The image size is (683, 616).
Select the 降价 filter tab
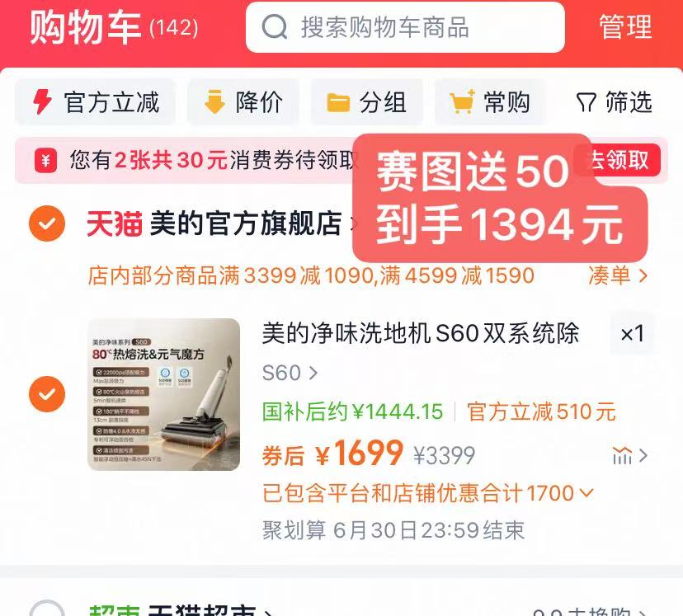(243, 102)
